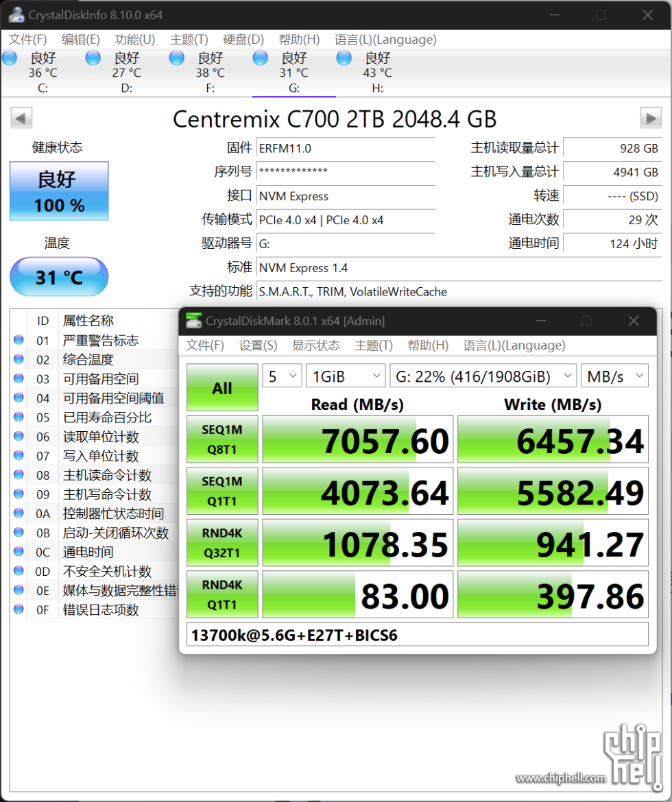The image size is (672, 802).
Task: Run the RND4K Q32T1 benchmark
Action: tap(222, 543)
